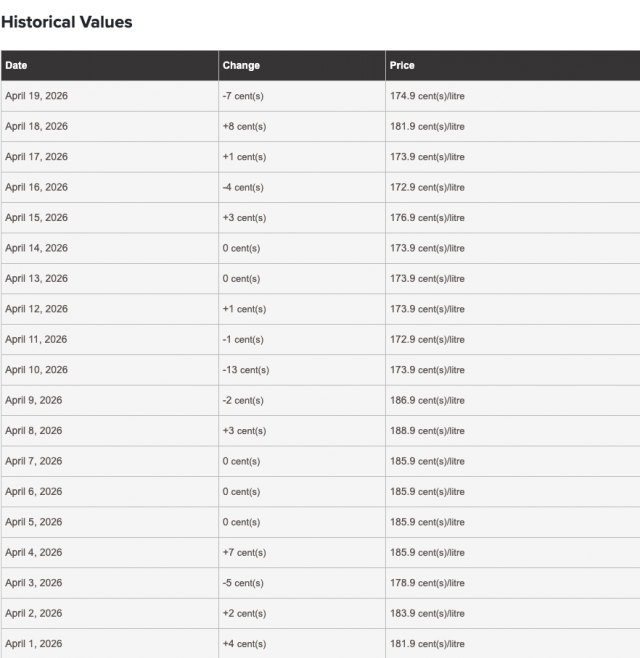Select the April 6, 2026 date cell
Image resolution: width=640 pixels, height=658 pixels.
click(33, 492)
